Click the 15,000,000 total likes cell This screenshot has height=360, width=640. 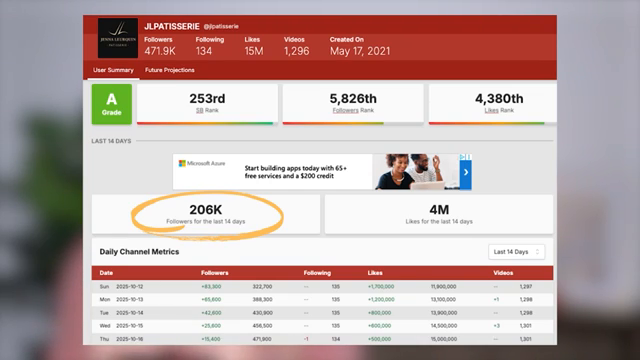(444, 339)
